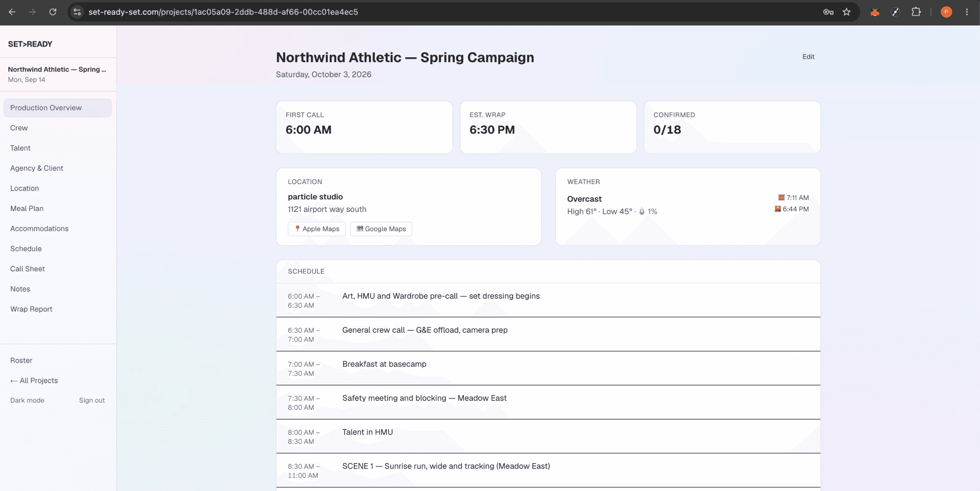Select 'Breakfast at basecamp' schedule row

point(548,368)
